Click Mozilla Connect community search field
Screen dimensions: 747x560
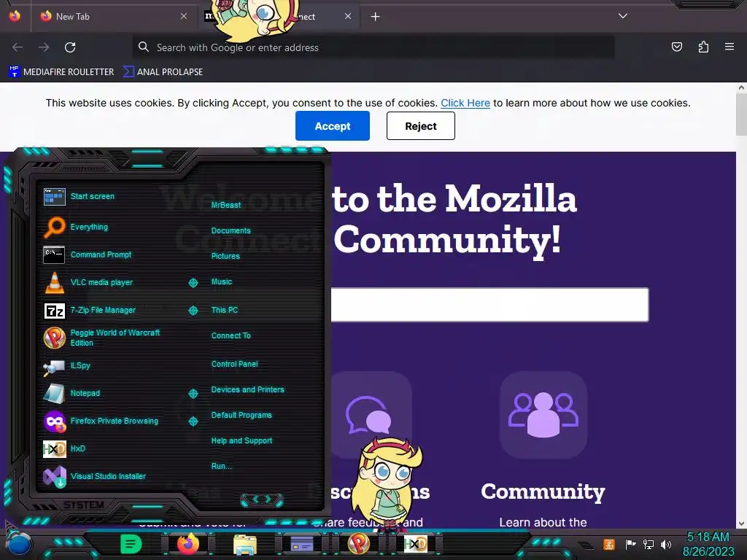489,305
